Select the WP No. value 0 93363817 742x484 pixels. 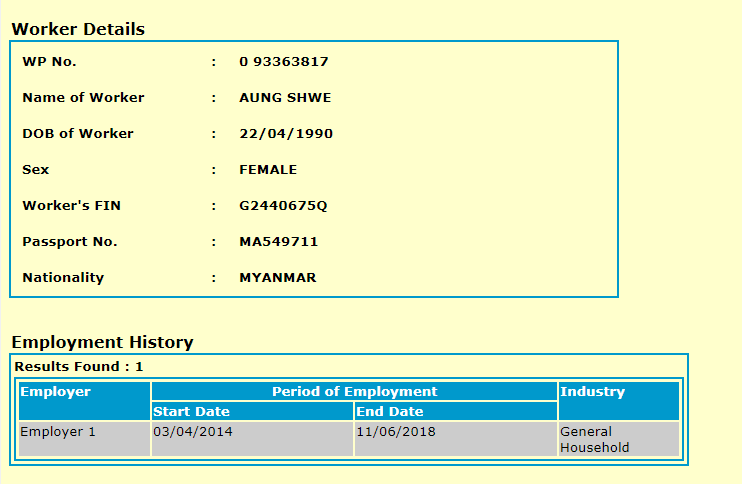284,62
